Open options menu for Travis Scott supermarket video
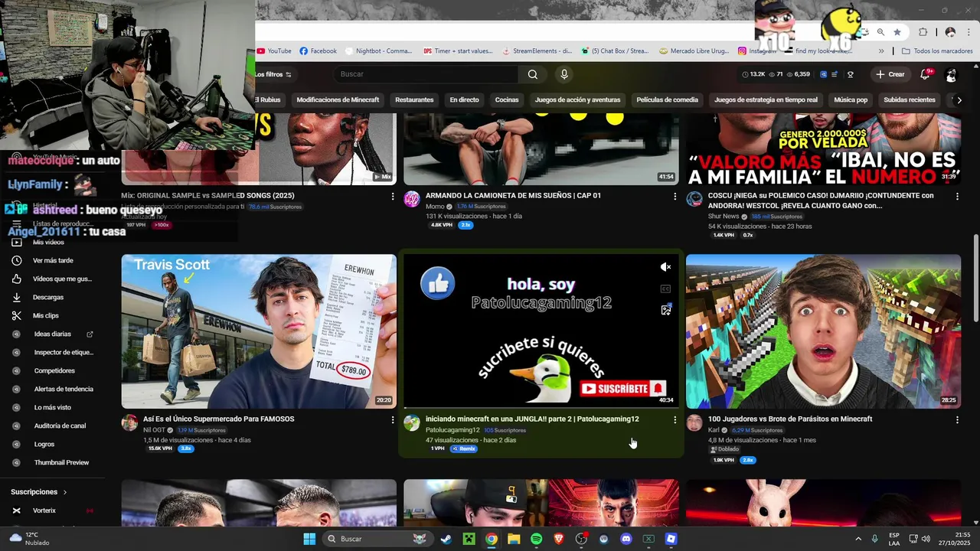 pyautogui.click(x=393, y=419)
